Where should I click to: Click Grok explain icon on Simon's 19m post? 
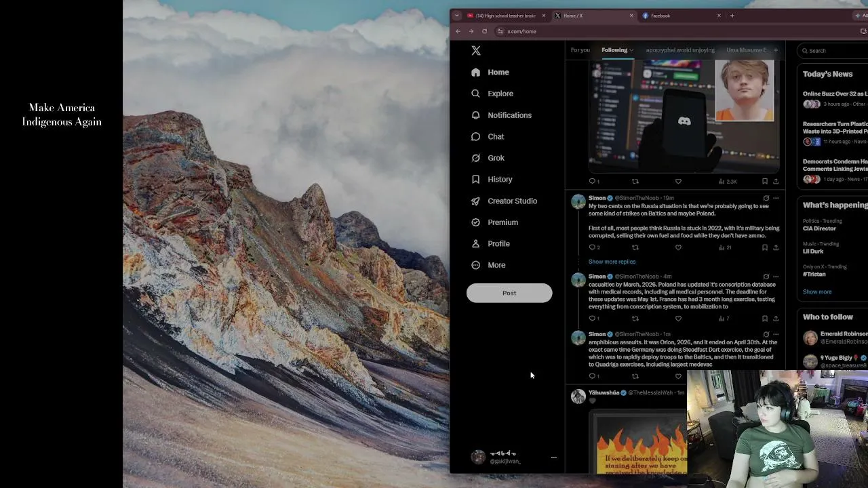click(766, 199)
